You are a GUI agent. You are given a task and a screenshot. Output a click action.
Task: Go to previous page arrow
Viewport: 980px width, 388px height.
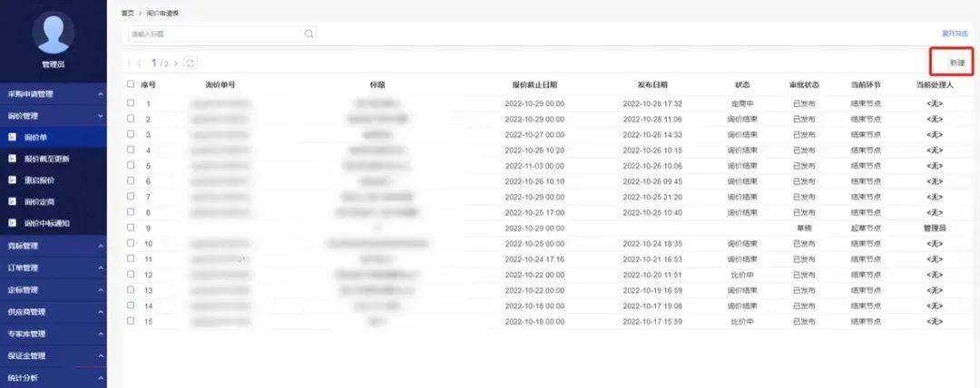139,63
